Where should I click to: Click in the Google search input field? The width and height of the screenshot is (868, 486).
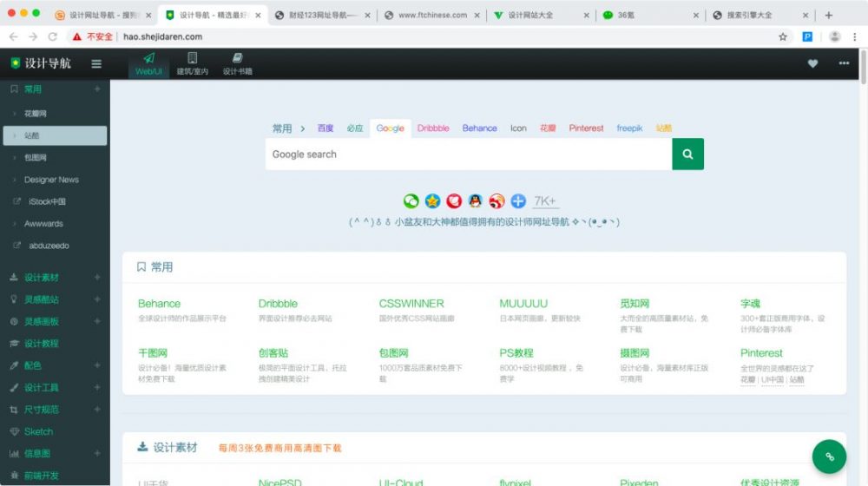coord(469,154)
